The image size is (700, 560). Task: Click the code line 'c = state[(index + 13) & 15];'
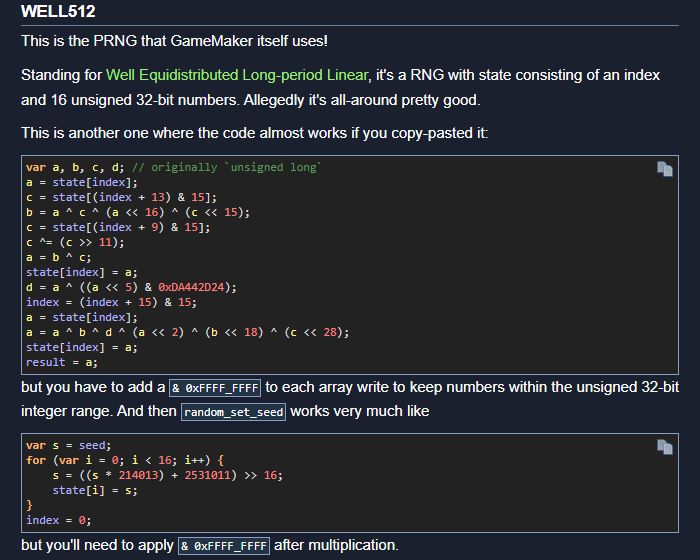(x=121, y=197)
